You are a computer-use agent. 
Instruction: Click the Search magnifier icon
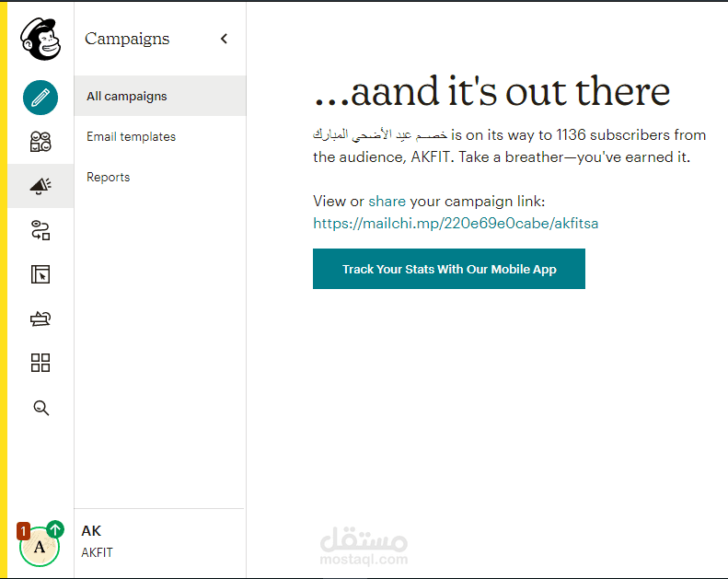(x=40, y=408)
